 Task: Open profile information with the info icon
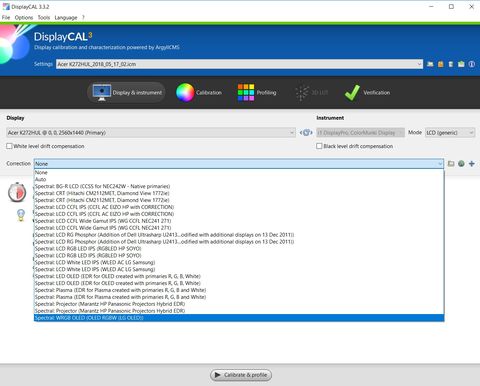point(472,64)
